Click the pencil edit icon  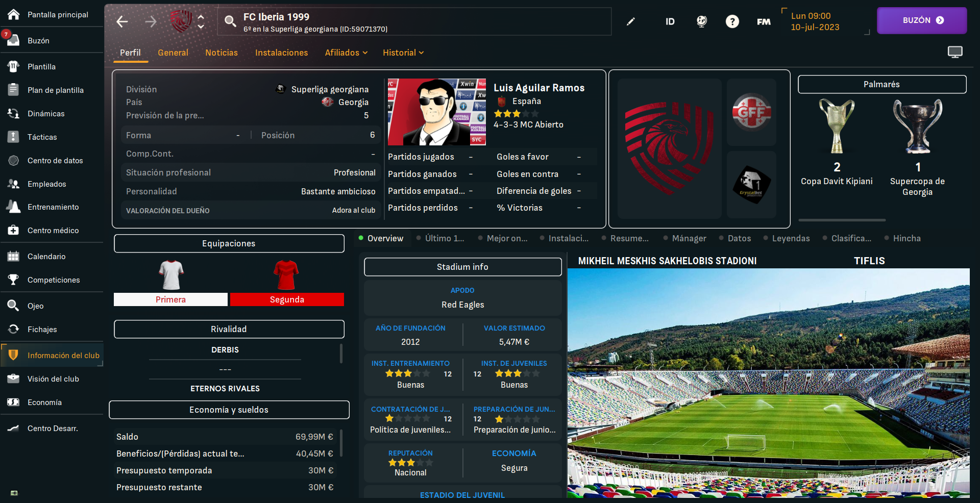tap(631, 21)
